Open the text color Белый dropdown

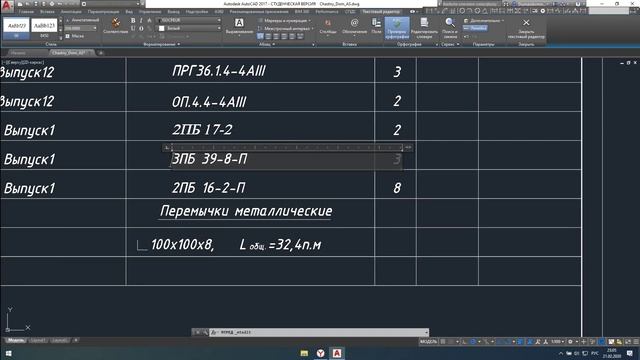pyautogui.click(x=189, y=28)
